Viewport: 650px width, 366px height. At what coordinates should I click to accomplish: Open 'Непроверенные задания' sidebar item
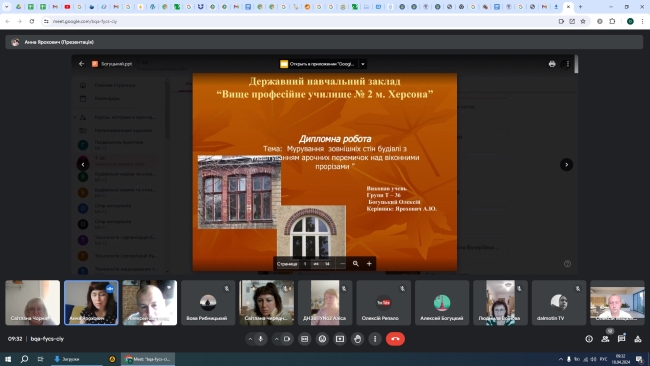click(123, 130)
